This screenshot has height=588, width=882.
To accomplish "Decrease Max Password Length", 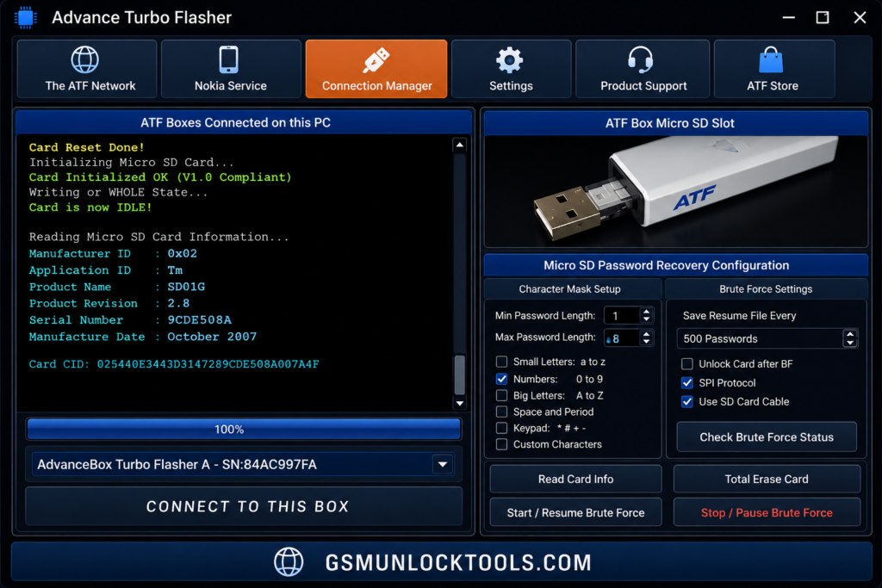I will pos(646,342).
